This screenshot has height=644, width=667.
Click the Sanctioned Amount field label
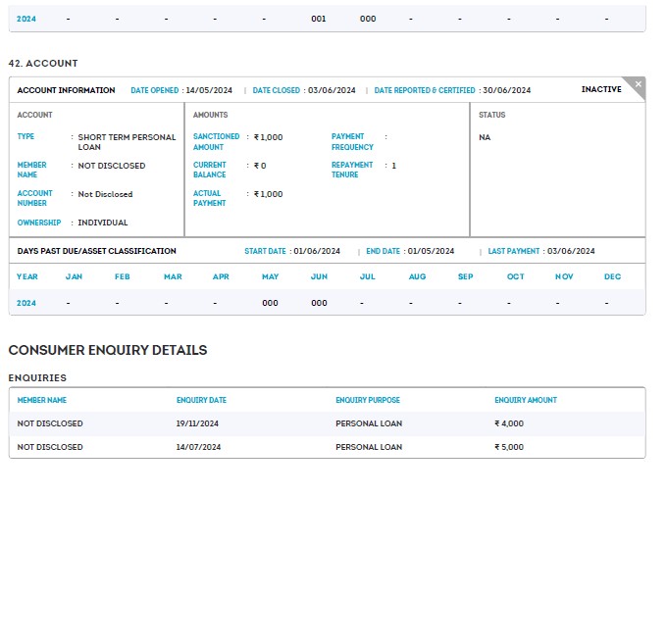(x=216, y=142)
